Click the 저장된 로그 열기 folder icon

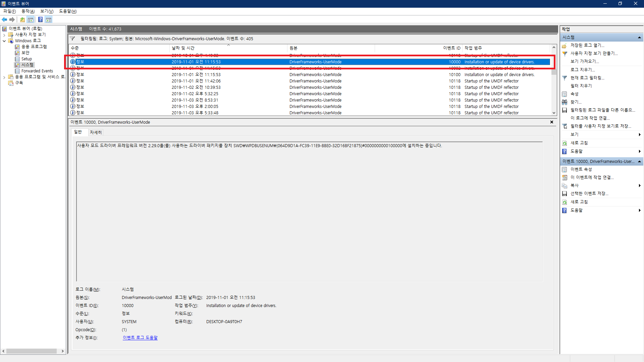(565, 45)
